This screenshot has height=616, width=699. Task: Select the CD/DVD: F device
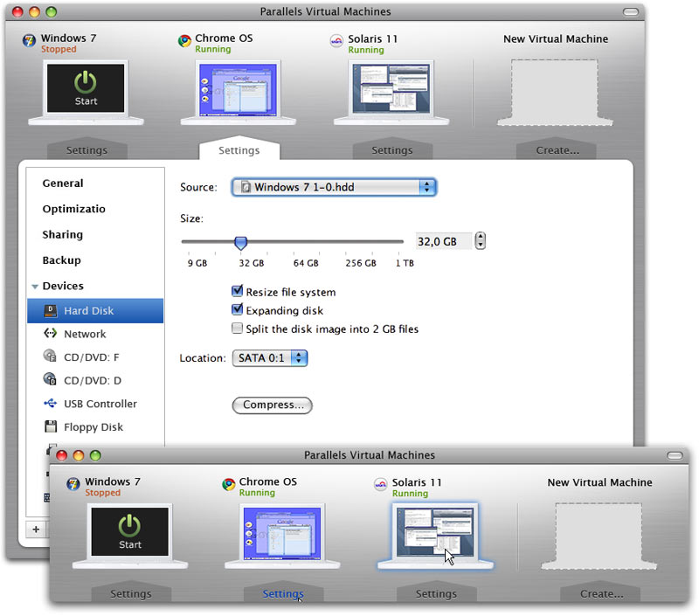point(91,356)
